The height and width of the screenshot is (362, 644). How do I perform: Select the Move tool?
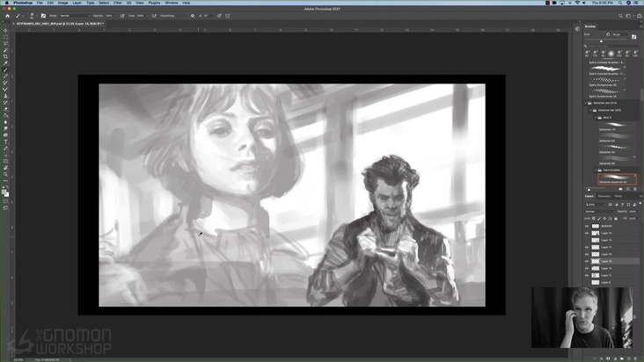pyautogui.click(x=5, y=31)
